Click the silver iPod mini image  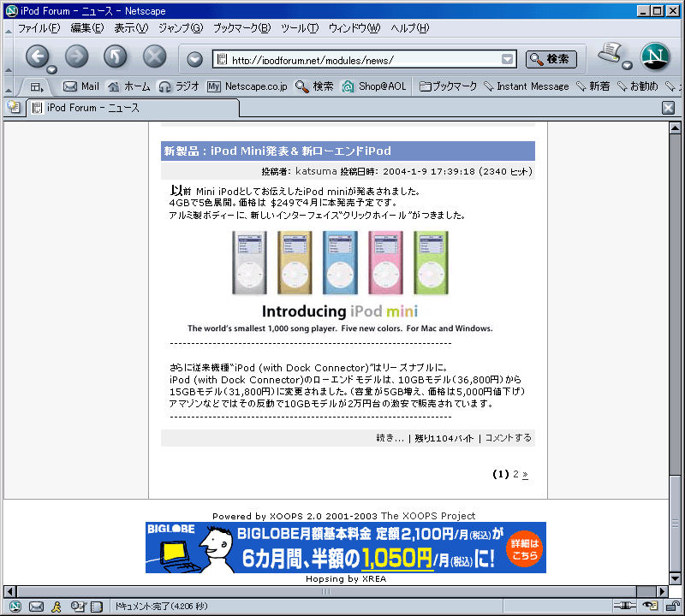click(249, 263)
